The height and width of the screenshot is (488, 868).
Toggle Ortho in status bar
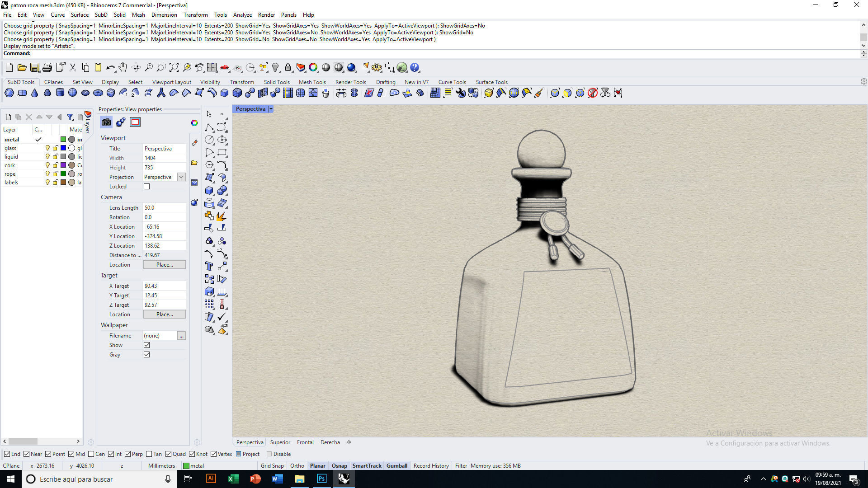297,466
